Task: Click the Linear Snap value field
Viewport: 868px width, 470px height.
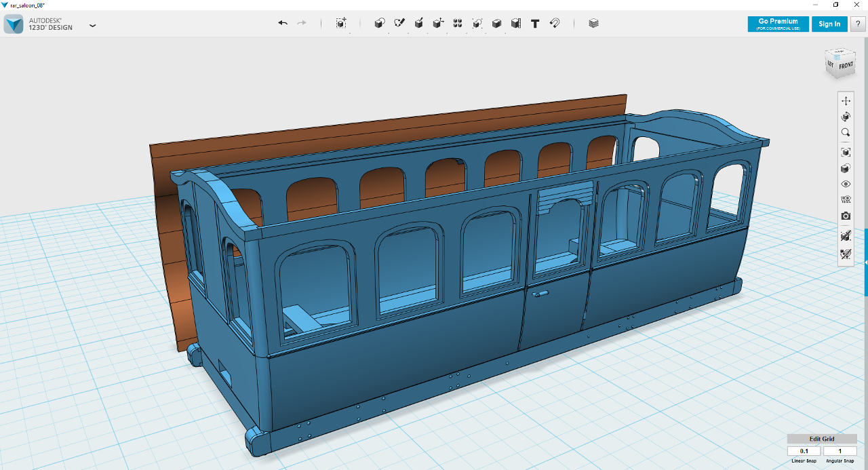Action: pos(804,451)
